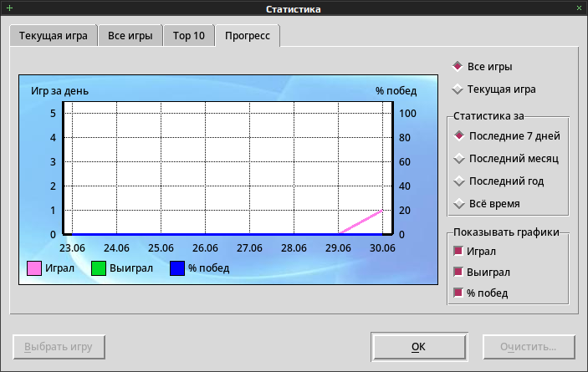This screenshot has width=588, height=372.
Task: Toggle the Играл graph checkbox
Action: 475,251
